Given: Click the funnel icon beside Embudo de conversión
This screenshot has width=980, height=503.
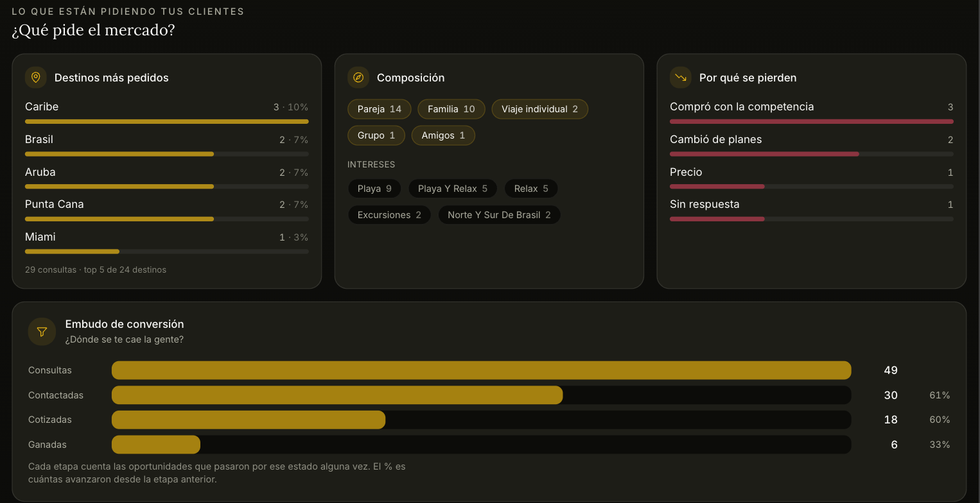Looking at the screenshot, I should click(42, 332).
